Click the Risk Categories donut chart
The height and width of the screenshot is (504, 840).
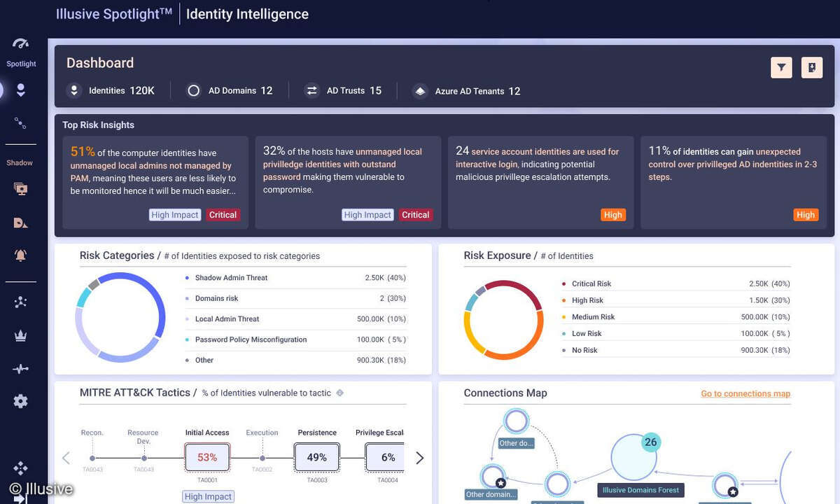(120, 318)
